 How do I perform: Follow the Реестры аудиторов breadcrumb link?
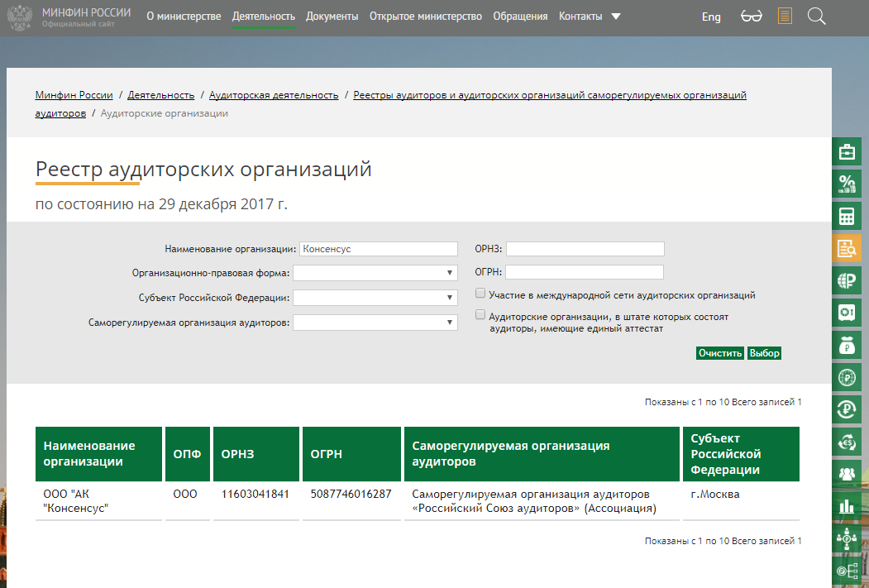pos(550,95)
